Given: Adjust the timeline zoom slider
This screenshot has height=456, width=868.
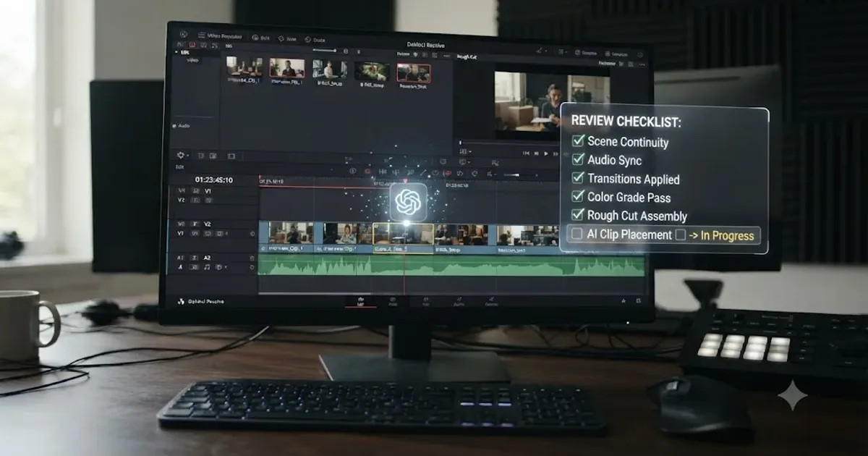Looking at the screenshot, I should 512,174.
